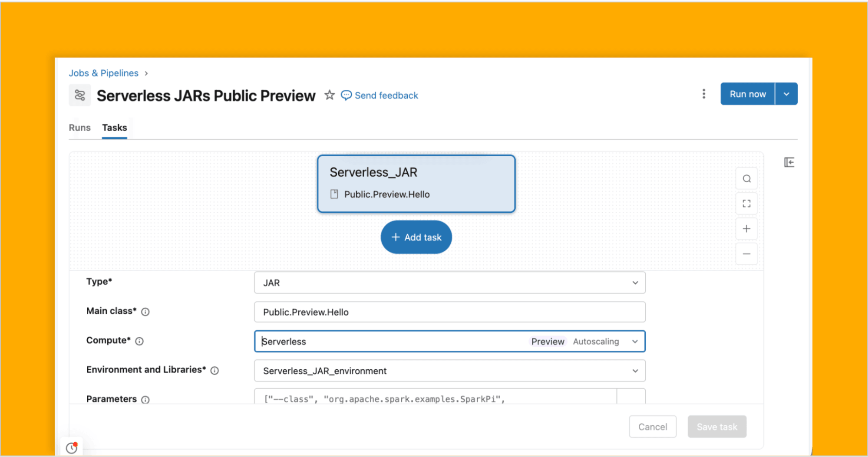Click the Main class info tooltip icon
868x457 pixels.
146,312
